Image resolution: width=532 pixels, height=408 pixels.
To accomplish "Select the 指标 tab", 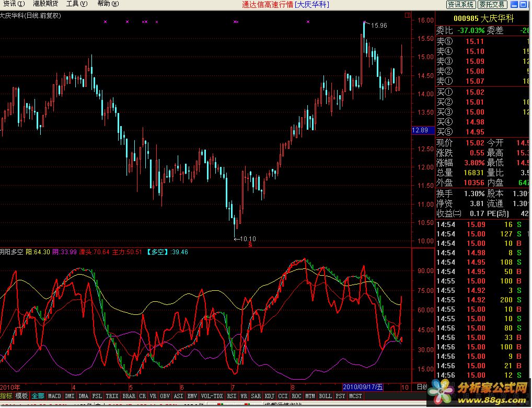I will click(x=6, y=396).
